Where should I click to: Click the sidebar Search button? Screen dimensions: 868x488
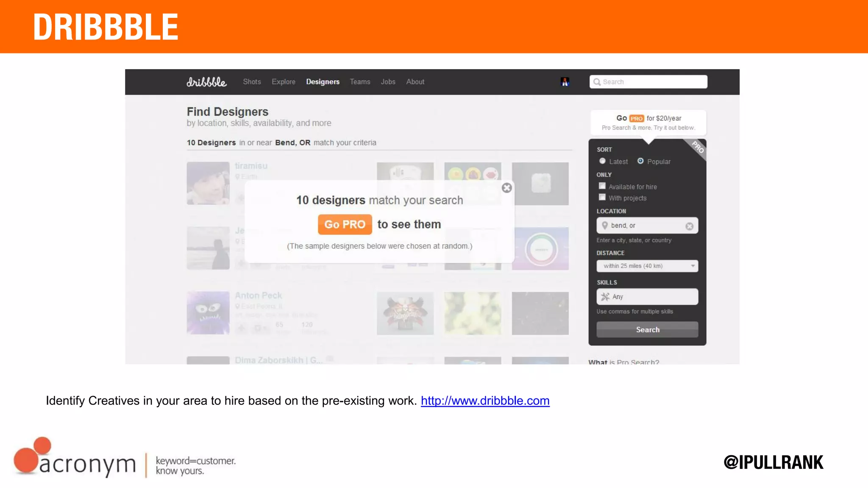pos(647,329)
